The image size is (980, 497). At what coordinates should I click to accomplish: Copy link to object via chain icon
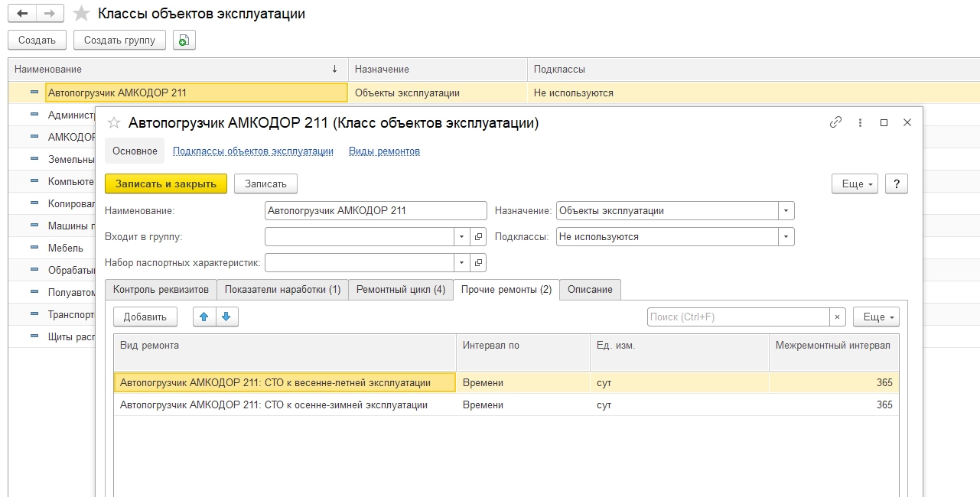pyautogui.click(x=835, y=122)
